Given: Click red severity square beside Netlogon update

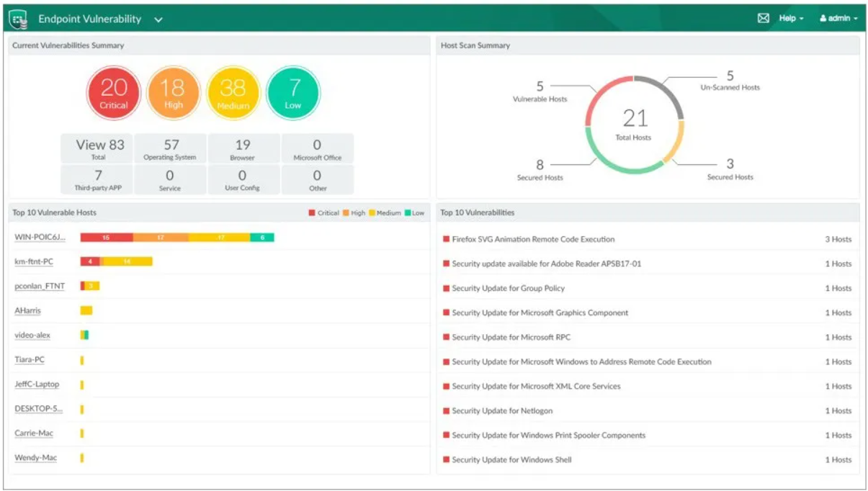Looking at the screenshot, I should [x=447, y=411].
